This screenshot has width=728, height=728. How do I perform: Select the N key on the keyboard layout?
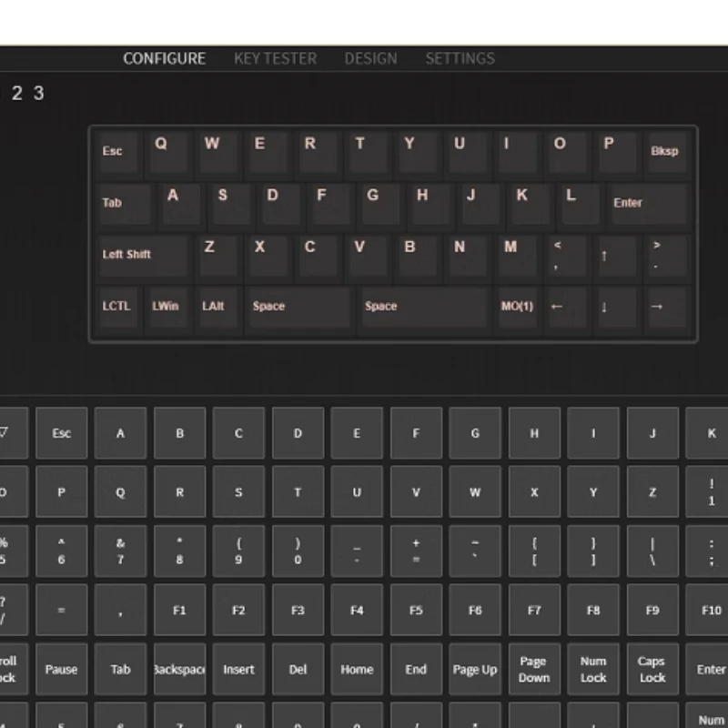[467, 256]
